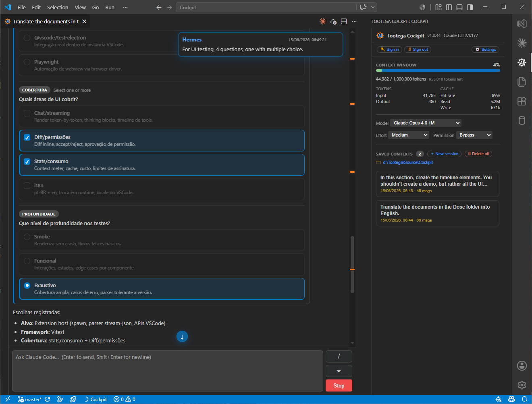
Task: Open the Manage gear in activity bar
Action: pos(522,385)
